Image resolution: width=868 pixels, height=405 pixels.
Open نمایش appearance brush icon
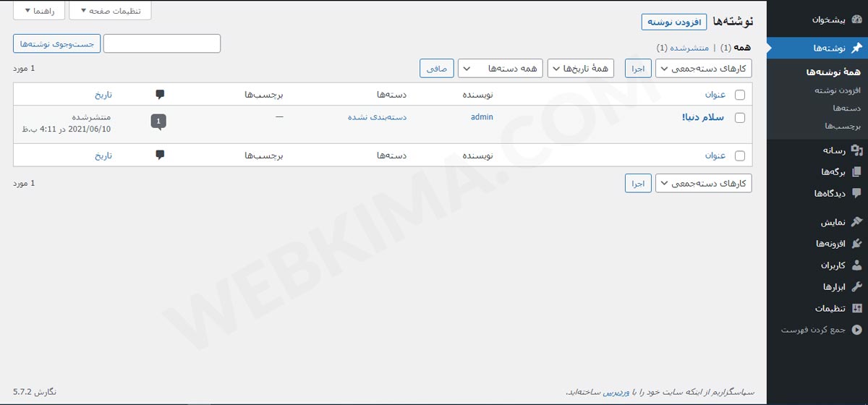[856, 222]
